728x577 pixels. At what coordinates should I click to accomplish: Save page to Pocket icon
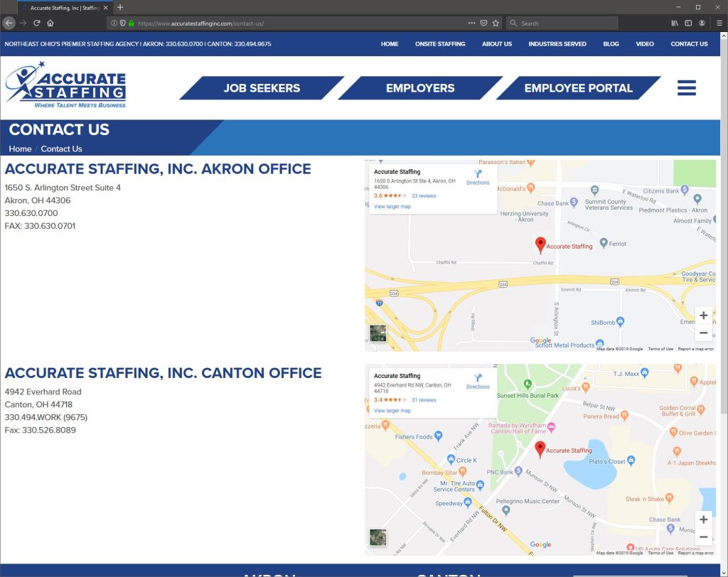(x=483, y=23)
